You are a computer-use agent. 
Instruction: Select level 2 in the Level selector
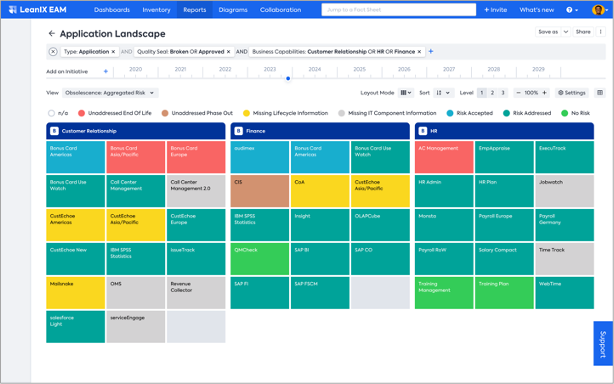coord(492,93)
